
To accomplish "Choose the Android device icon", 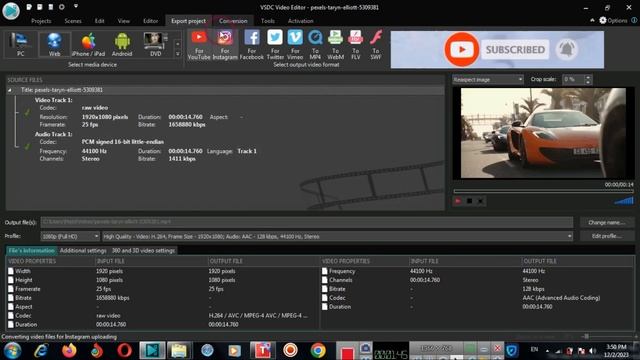I will [122, 44].
